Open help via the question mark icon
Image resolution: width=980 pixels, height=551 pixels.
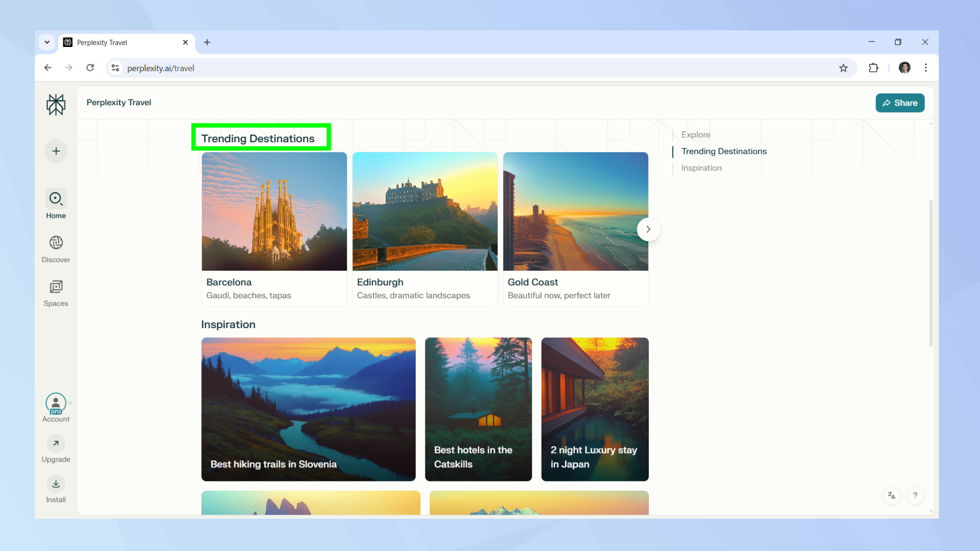tap(915, 496)
